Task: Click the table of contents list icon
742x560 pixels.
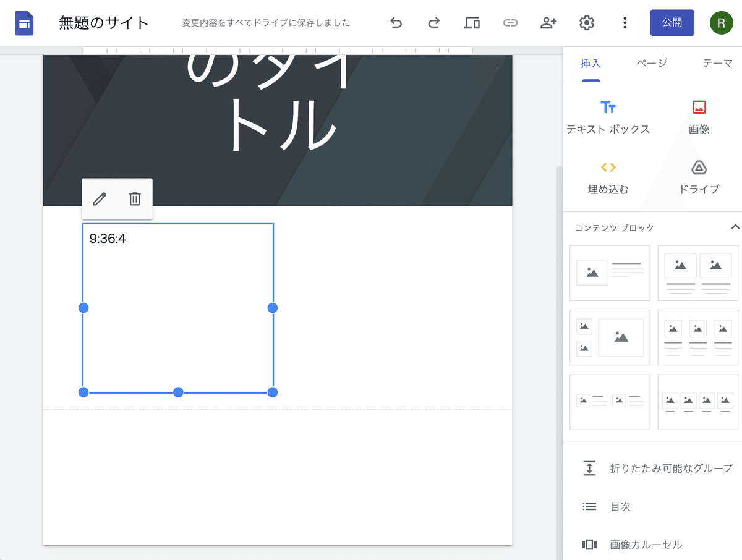Action: point(589,506)
